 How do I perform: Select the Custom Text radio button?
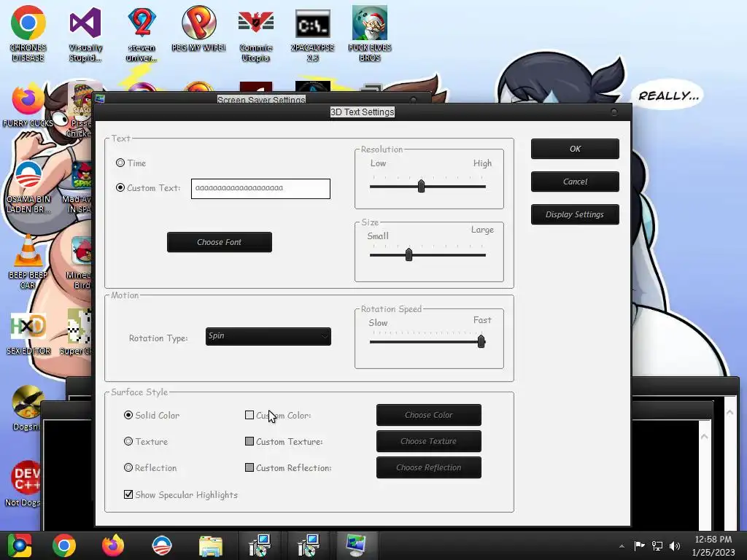point(120,187)
